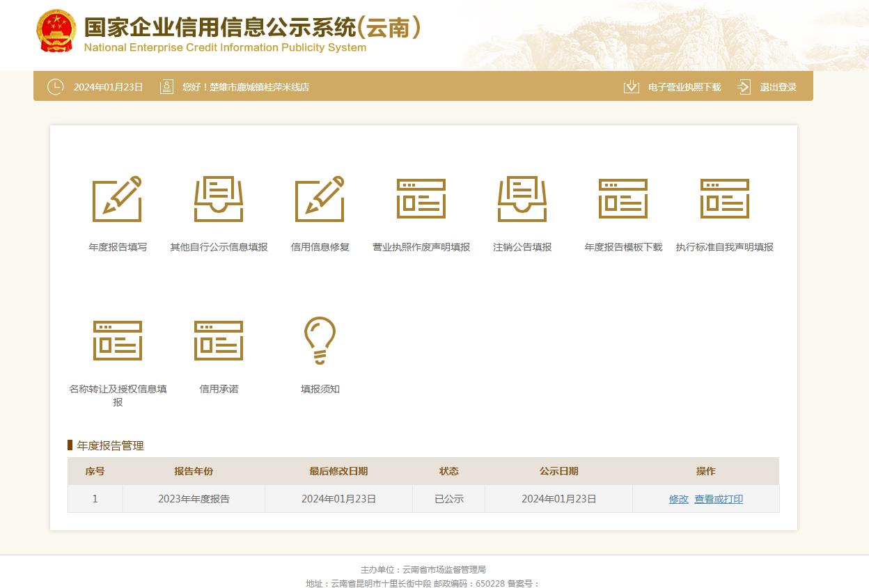Click the 年度报告填写 label
Image resolution: width=869 pixels, height=588 pixels.
coord(118,247)
